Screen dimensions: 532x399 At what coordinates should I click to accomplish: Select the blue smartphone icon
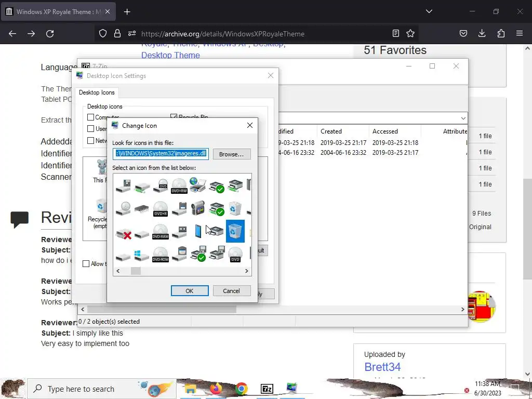[x=198, y=231]
